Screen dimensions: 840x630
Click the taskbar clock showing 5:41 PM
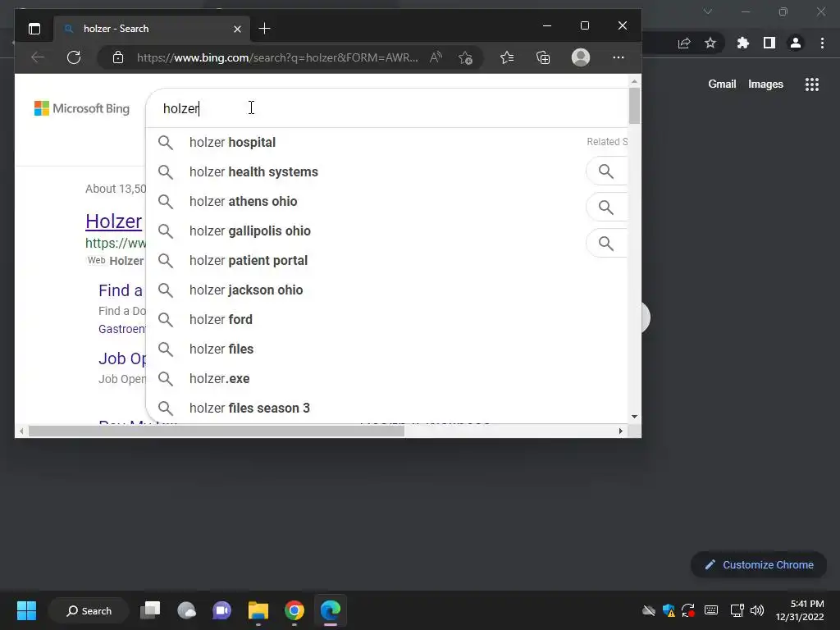[800, 610]
